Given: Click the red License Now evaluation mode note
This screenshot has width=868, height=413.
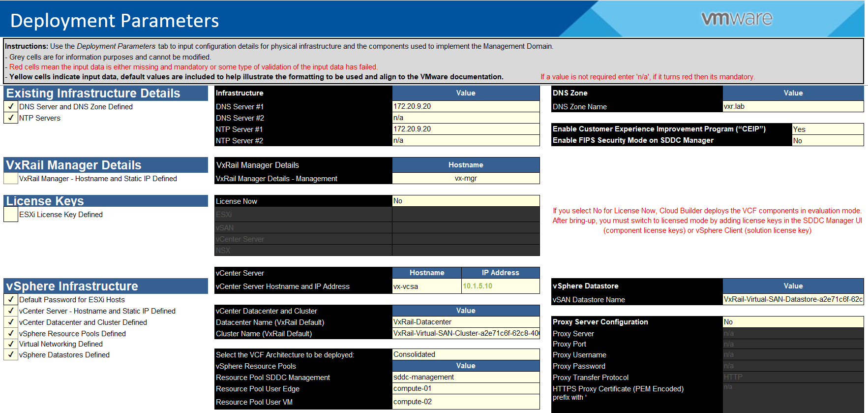Looking at the screenshot, I should [707, 221].
